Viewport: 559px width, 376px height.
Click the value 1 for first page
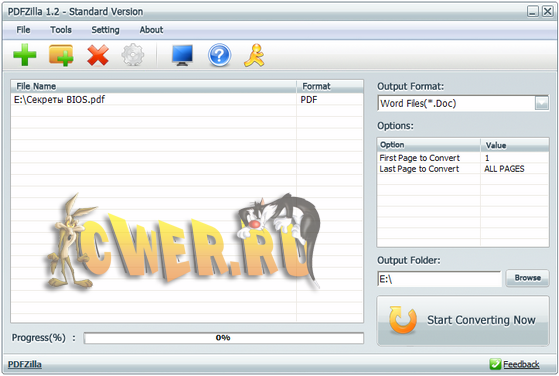pyautogui.click(x=487, y=158)
